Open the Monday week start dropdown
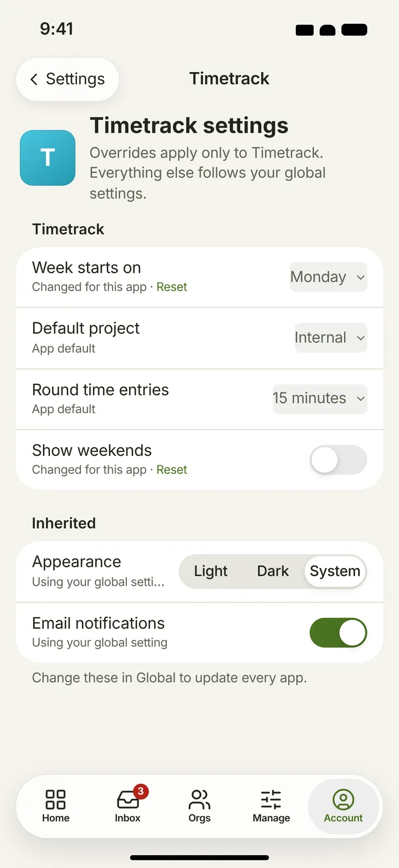 (328, 277)
